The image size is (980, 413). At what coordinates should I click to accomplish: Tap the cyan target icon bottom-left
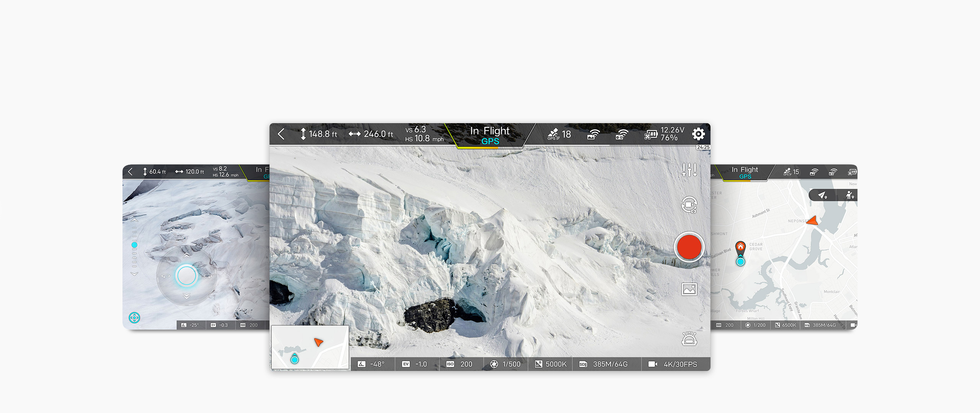click(134, 317)
